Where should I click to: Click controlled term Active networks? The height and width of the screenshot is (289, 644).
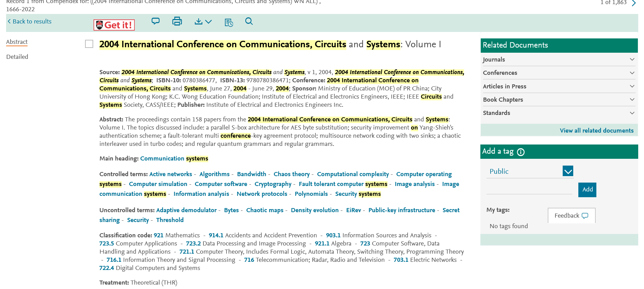[171, 174]
